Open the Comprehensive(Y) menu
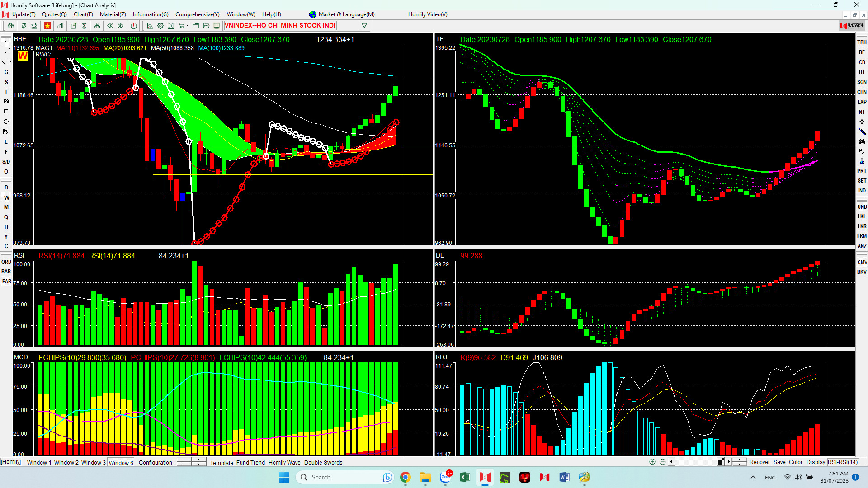Image resolution: width=868 pixels, height=488 pixels. (197, 14)
